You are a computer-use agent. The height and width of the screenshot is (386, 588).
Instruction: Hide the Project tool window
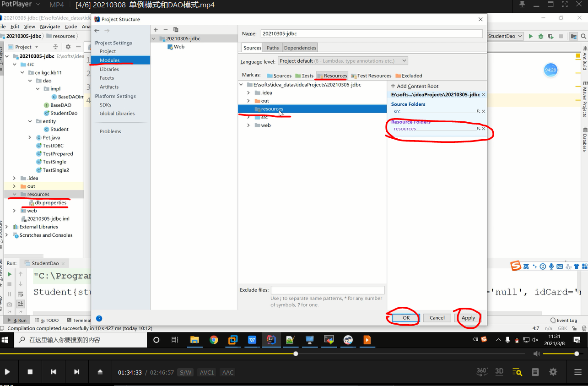pos(79,47)
